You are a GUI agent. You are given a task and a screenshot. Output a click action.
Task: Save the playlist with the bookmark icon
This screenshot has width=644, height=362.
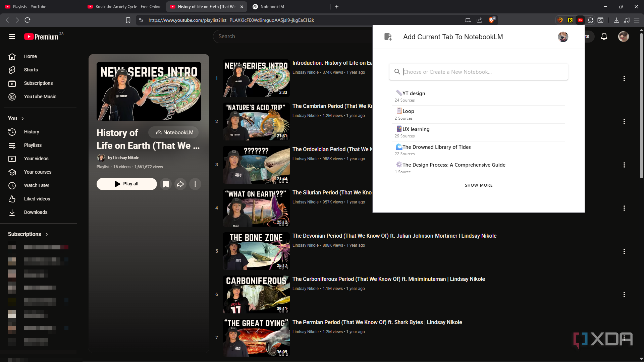[x=166, y=184]
